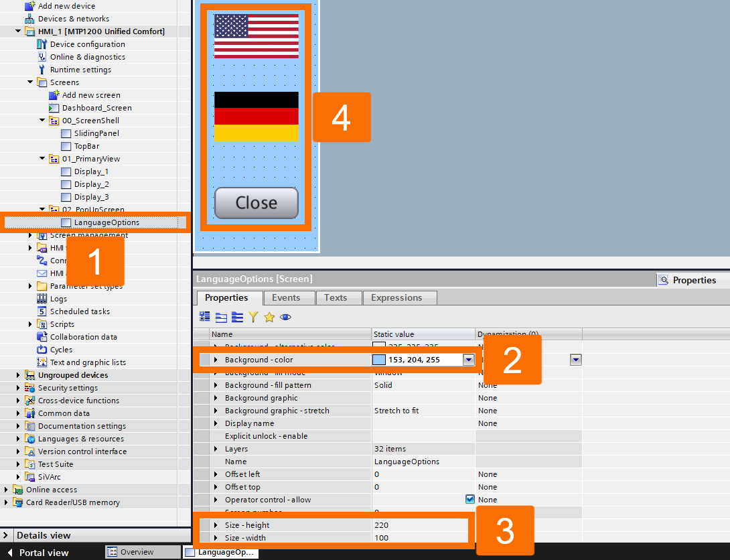Click the magnifier icon beside right Properties tab

click(664, 280)
